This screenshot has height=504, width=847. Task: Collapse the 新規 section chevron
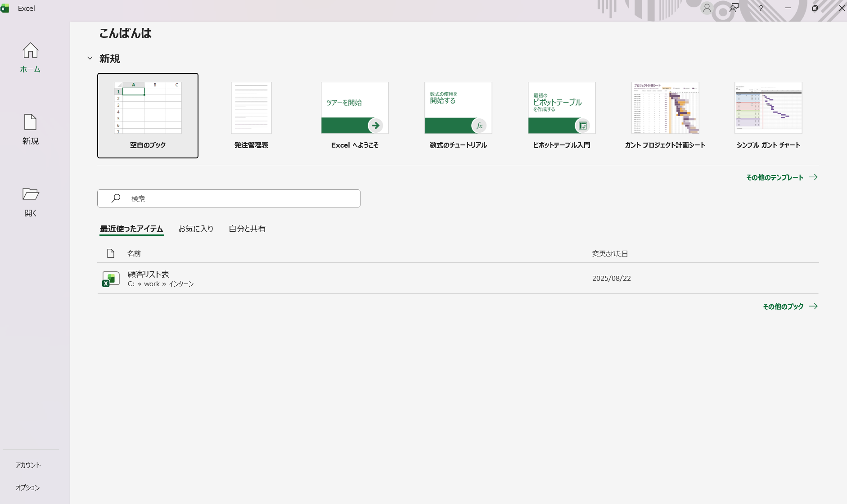click(x=90, y=58)
